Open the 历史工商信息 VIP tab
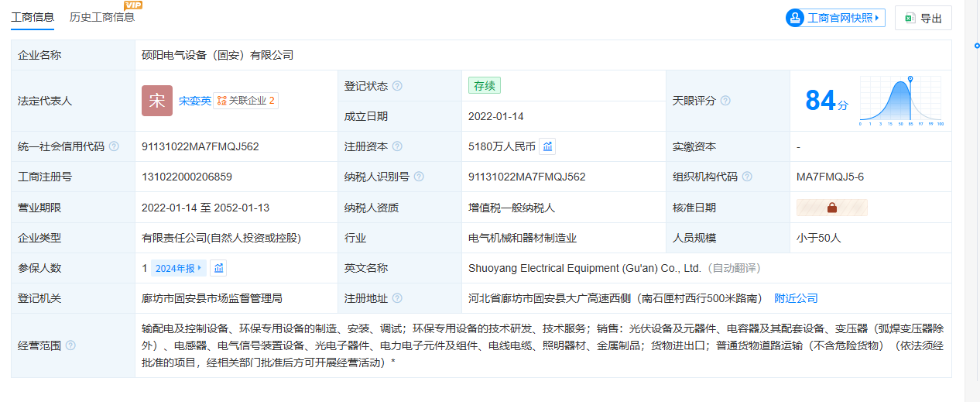This screenshot has height=402, width=980. (102, 17)
